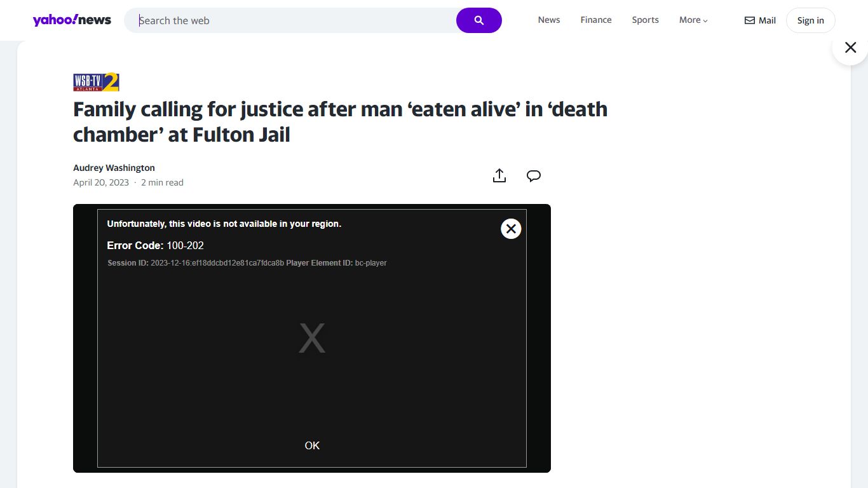This screenshot has height=488, width=868.
Task: Click the purple search magnifier button
Action: click(479, 20)
